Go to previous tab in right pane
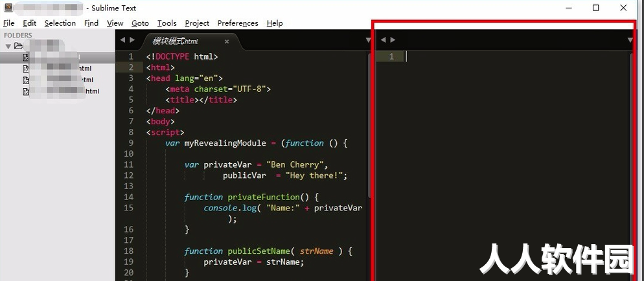The height and width of the screenshot is (281, 644). tap(383, 39)
